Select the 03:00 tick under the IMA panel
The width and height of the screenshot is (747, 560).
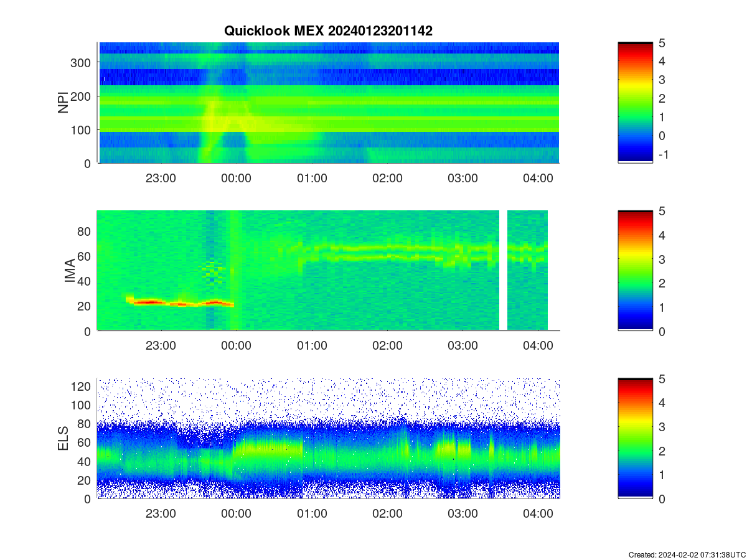(463, 346)
